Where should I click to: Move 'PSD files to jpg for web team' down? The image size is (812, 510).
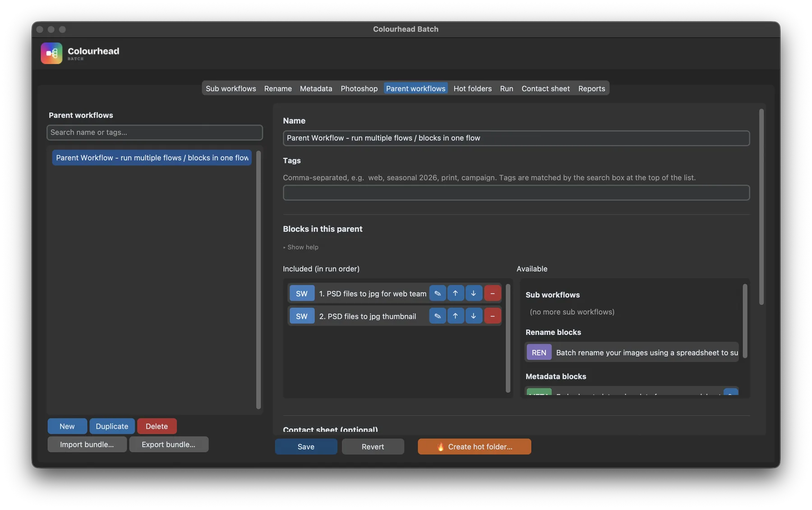click(473, 293)
